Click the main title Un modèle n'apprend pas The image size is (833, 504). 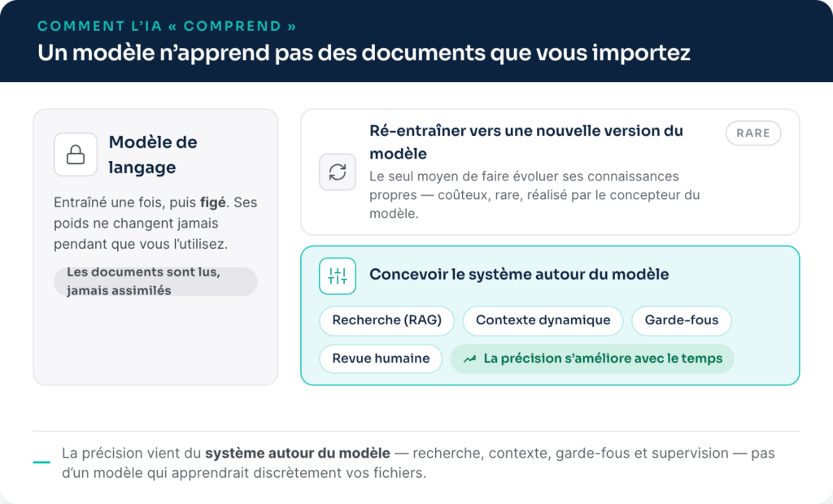pos(364,53)
